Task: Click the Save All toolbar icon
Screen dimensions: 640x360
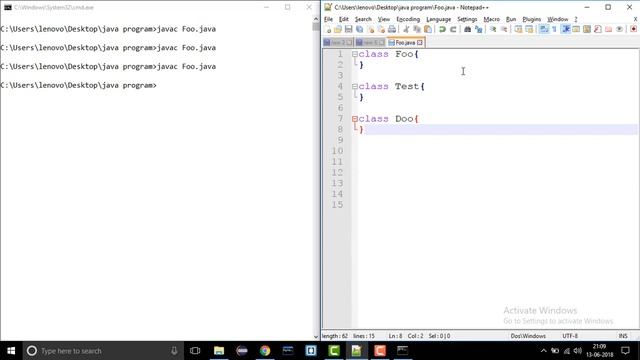Action: [360, 29]
